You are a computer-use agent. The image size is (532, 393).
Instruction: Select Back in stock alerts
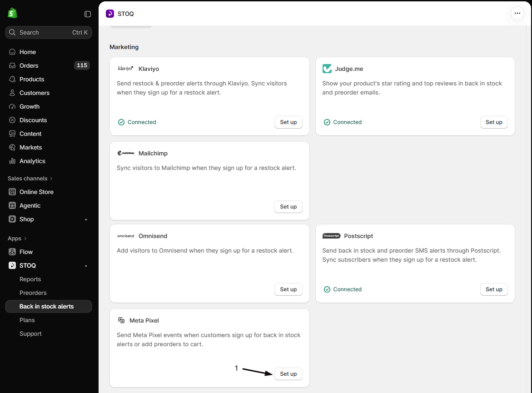[49, 307]
